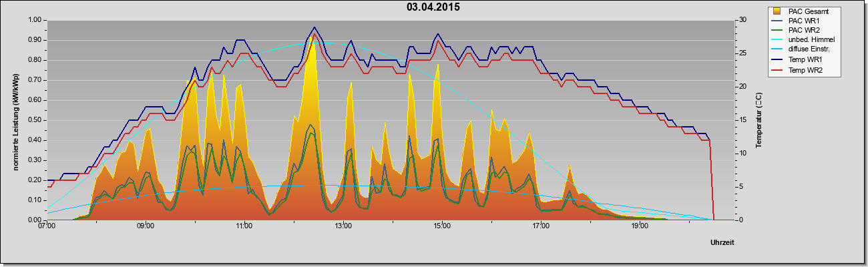Image resolution: width=868 pixels, height=267 pixels.
Task: Click the 19:00 time axis label
Action: (640, 226)
